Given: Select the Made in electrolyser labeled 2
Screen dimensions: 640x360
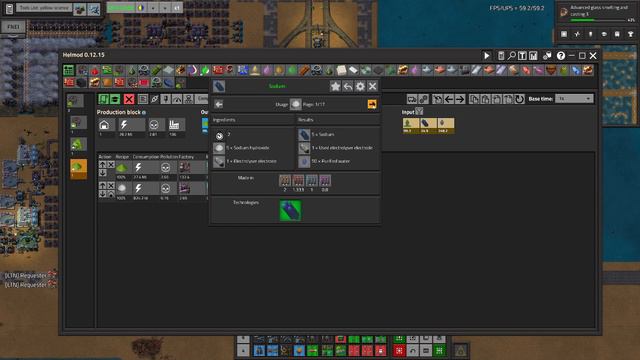Looking at the screenshot, I should click(x=285, y=181).
